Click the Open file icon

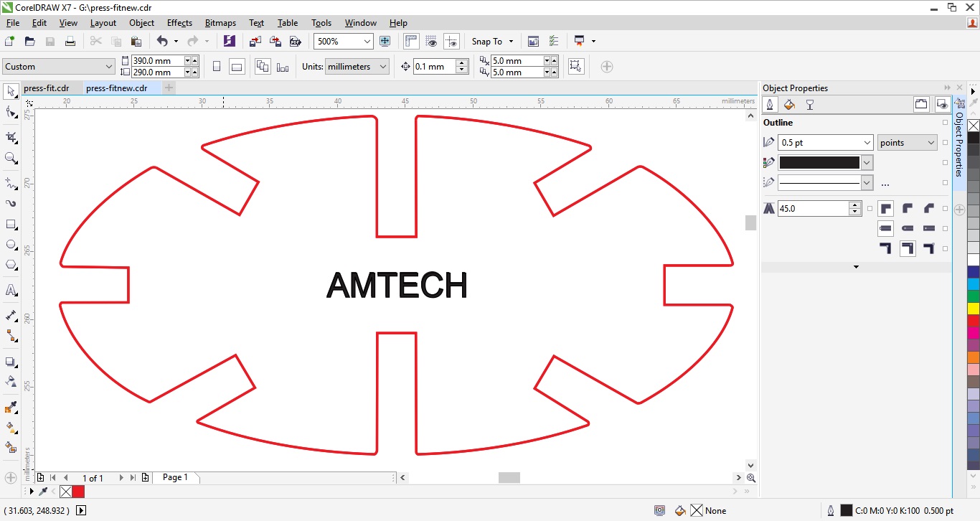[30, 42]
